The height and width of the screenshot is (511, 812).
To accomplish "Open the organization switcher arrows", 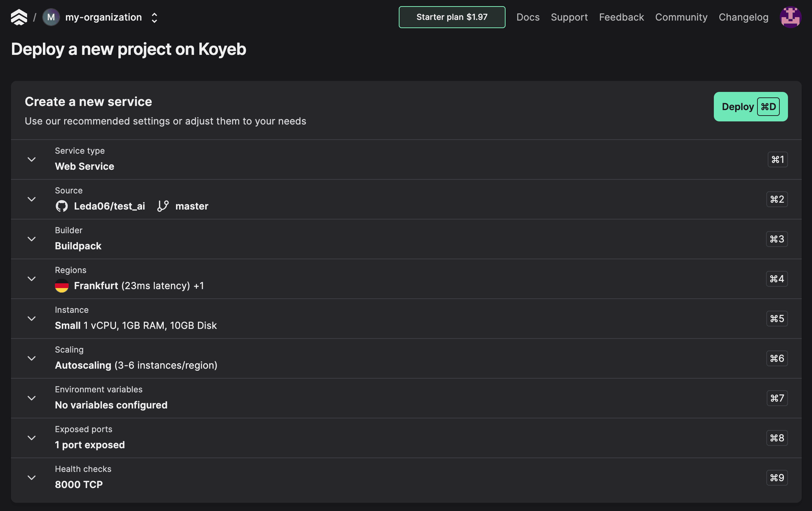I will 154,17.
